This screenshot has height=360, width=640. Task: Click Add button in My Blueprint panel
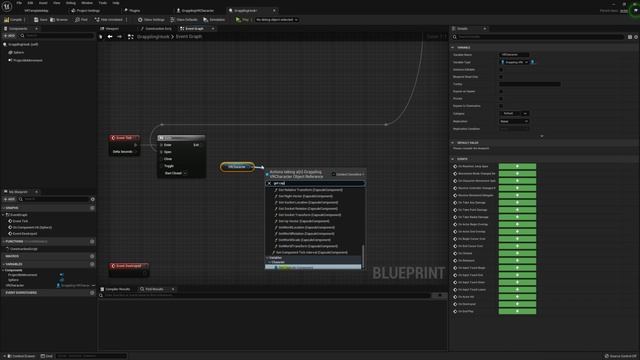point(9,199)
